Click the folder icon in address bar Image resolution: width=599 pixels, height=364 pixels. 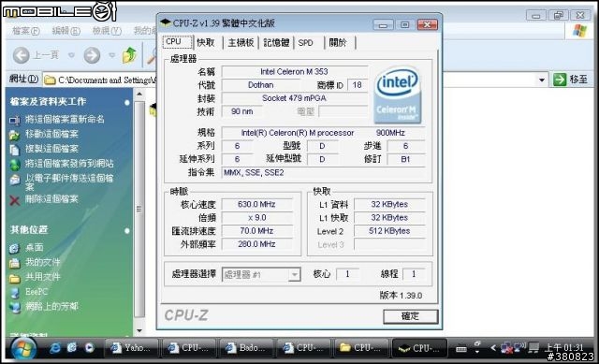tap(50, 80)
